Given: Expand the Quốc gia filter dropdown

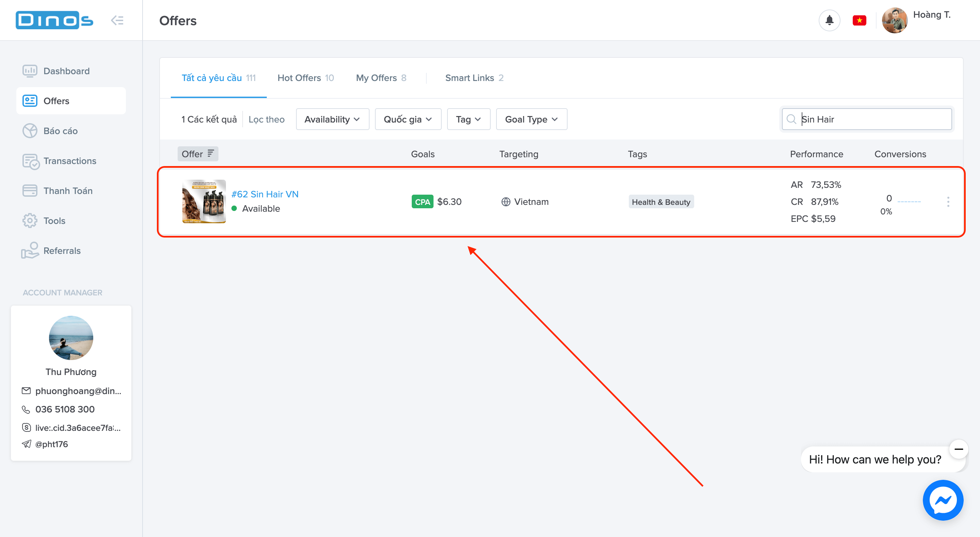Looking at the screenshot, I should (408, 119).
